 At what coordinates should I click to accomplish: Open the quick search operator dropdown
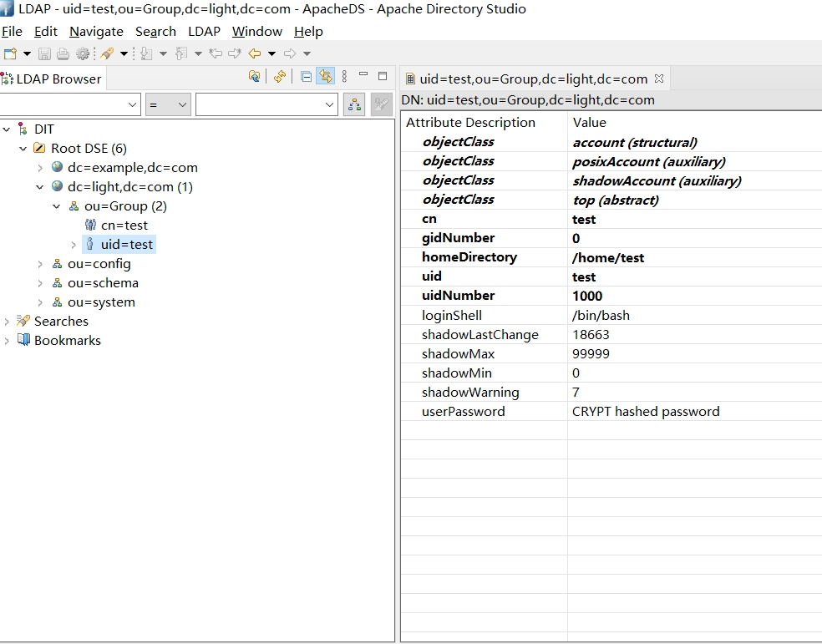pos(168,104)
